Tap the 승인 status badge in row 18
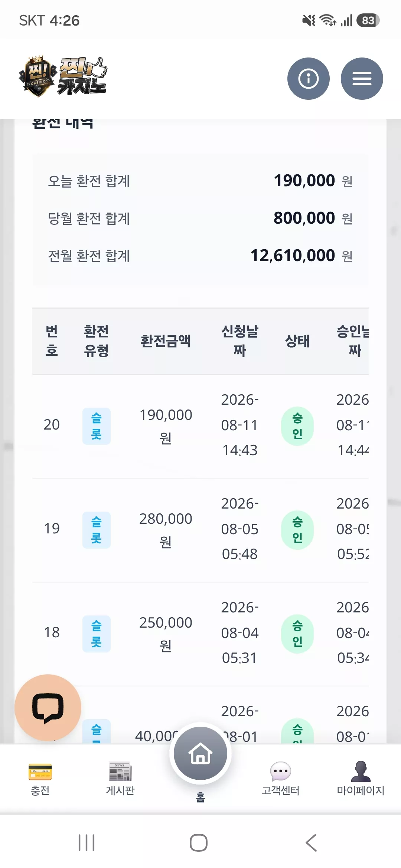The width and height of the screenshot is (401, 868). [297, 634]
